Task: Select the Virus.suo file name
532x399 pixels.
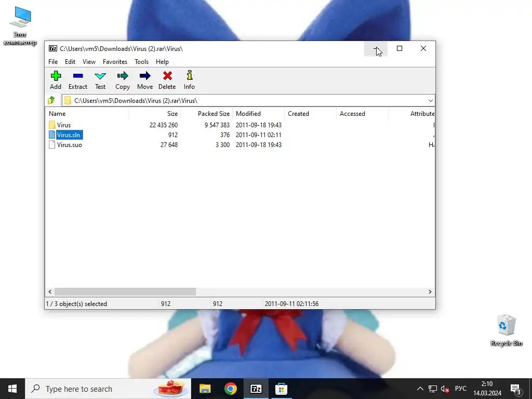Action: pos(69,145)
